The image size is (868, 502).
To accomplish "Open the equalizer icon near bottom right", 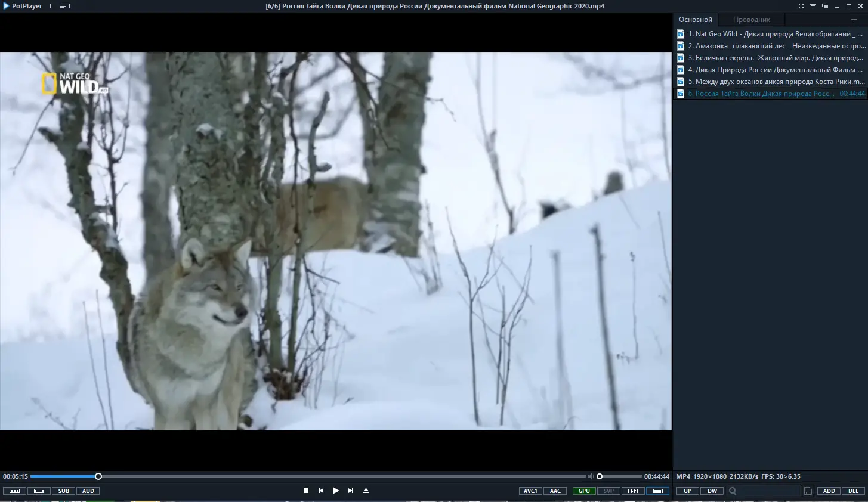I will [632, 491].
